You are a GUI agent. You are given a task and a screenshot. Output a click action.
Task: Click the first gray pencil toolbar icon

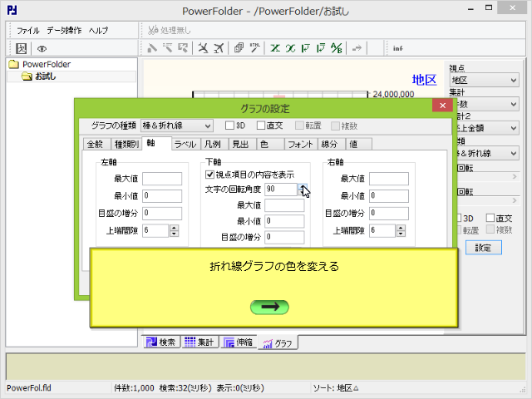point(151,48)
